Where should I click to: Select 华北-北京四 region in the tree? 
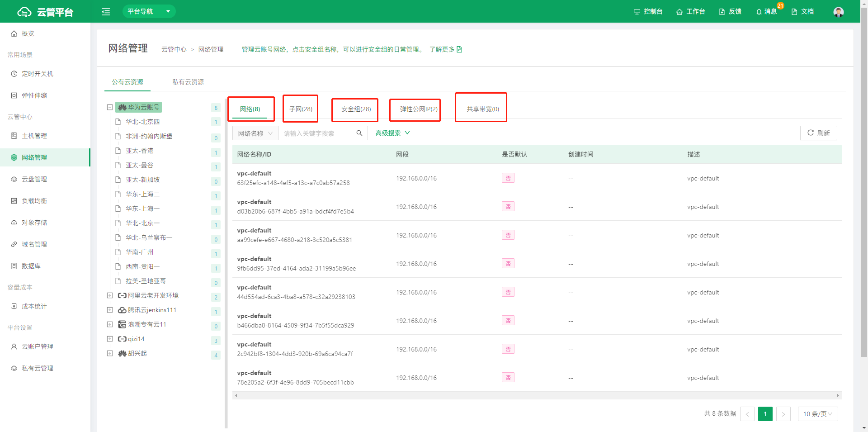(x=142, y=122)
